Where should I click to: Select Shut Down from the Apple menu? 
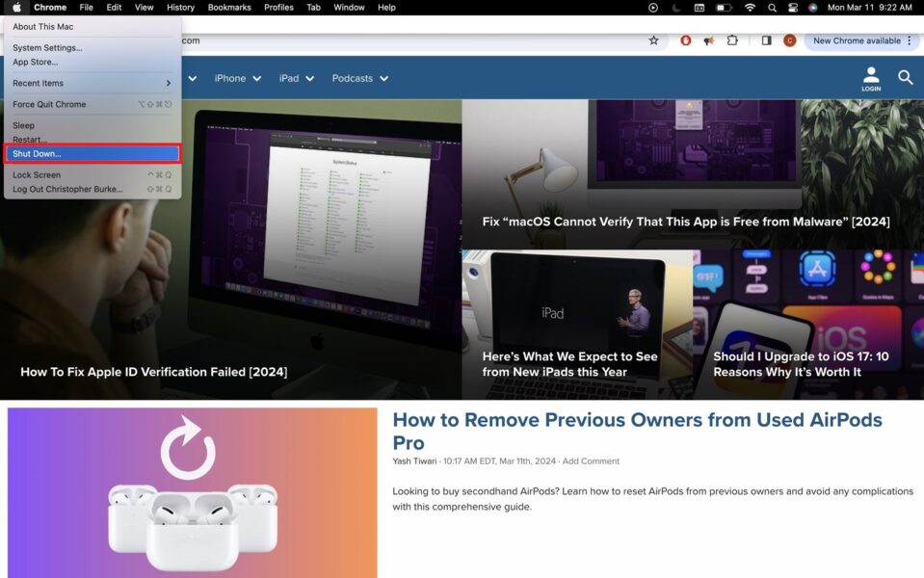tap(92, 154)
